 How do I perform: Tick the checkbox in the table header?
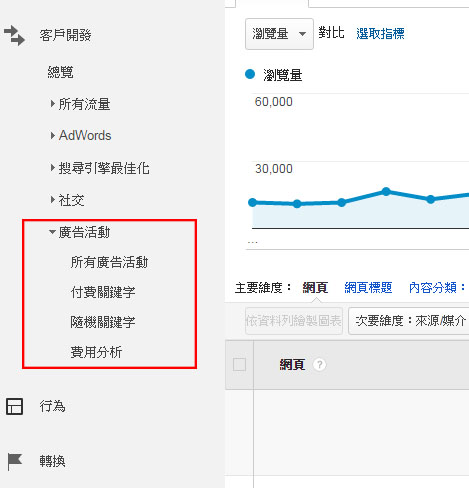[239, 364]
